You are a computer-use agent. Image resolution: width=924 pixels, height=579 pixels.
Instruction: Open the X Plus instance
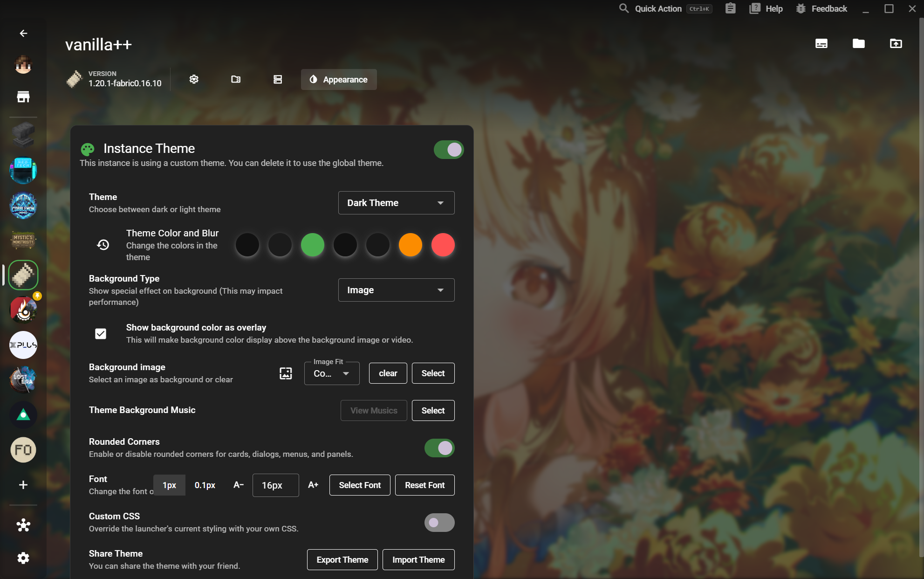(x=23, y=345)
